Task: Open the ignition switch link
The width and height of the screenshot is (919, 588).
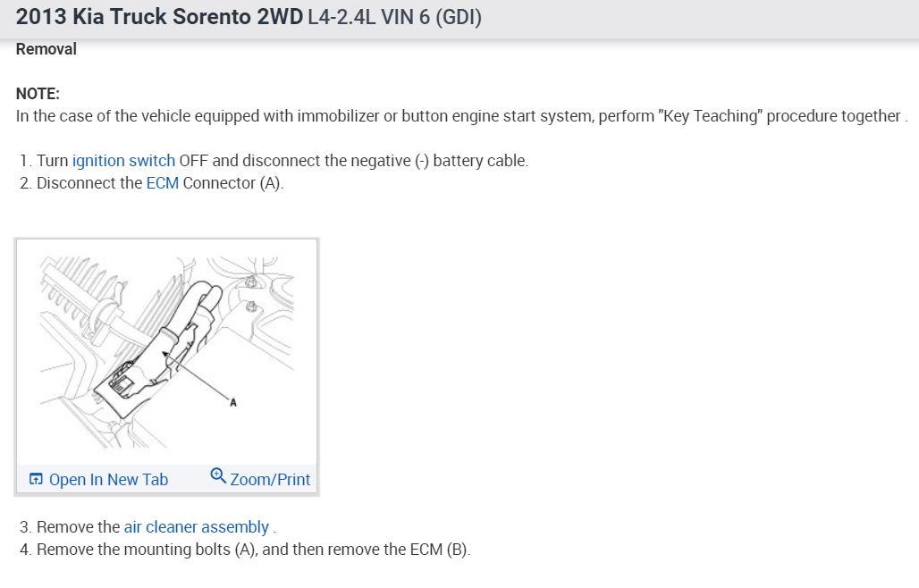Action: (123, 161)
